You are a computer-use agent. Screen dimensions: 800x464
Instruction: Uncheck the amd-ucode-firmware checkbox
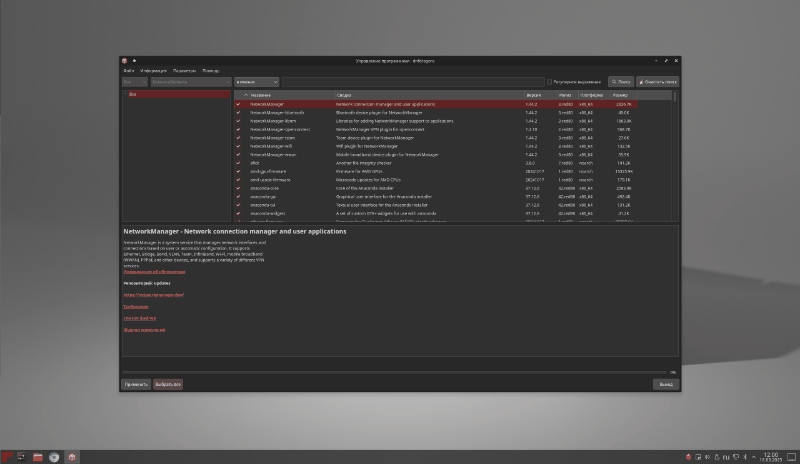(x=238, y=180)
